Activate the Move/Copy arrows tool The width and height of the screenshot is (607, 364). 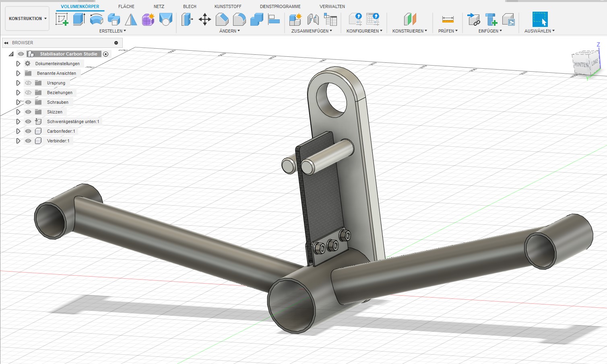point(205,19)
